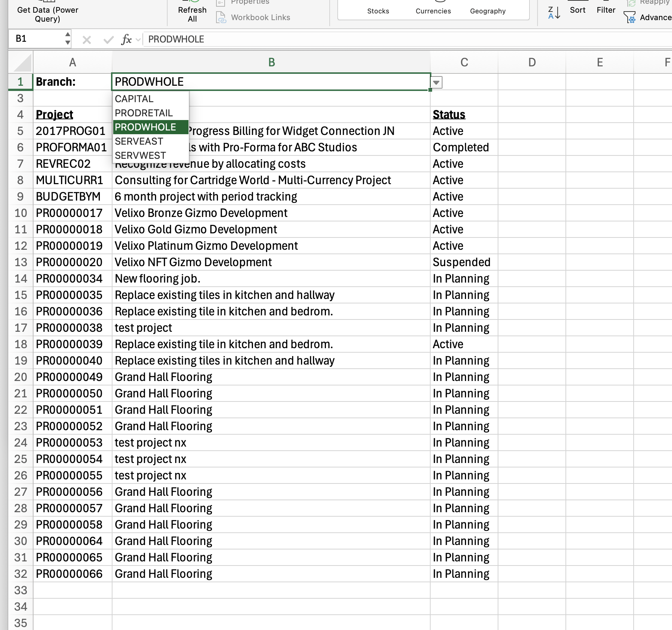The width and height of the screenshot is (672, 630).
Task: Click the Branch: label cell
Action: pos(73,82)
